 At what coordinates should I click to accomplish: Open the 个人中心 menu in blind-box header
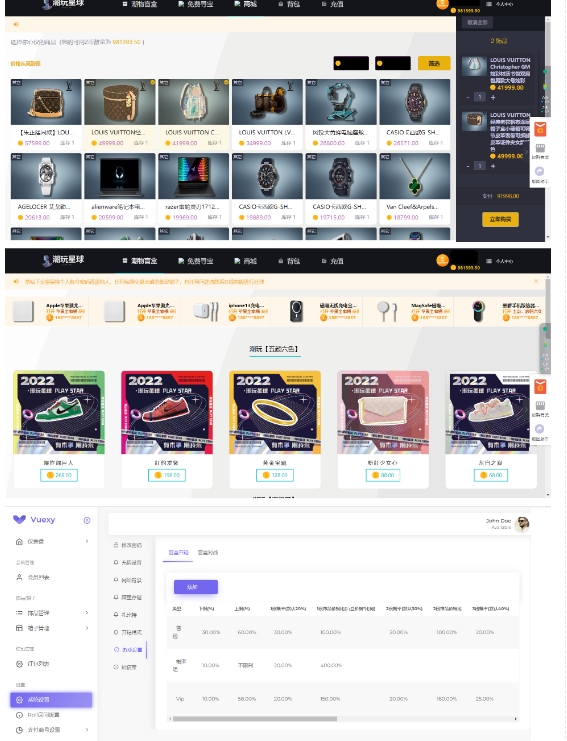[500, 261]
